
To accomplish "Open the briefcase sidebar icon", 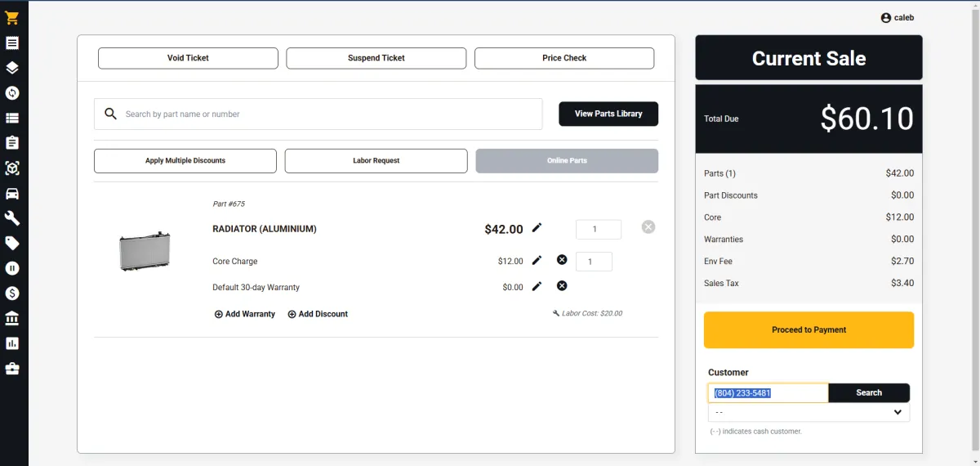I will pyautogui.click(x=12, y=369).
